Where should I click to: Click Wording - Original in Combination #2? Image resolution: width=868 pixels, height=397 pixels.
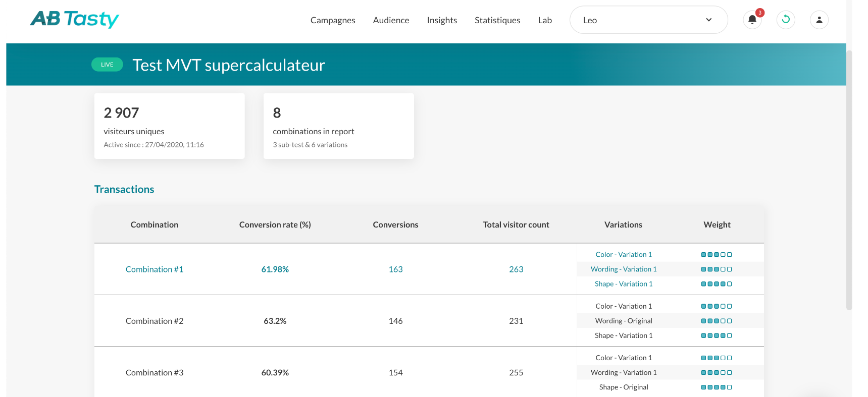[624, 321]
